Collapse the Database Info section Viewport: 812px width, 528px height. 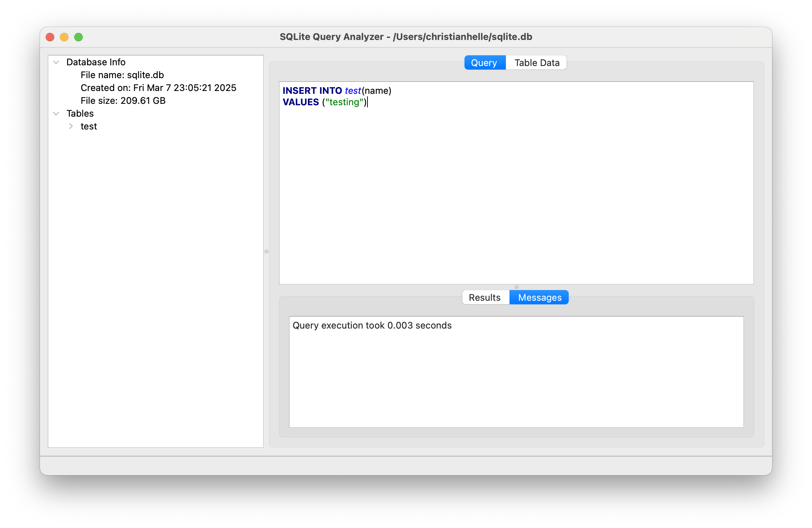(x=56, y=62)
